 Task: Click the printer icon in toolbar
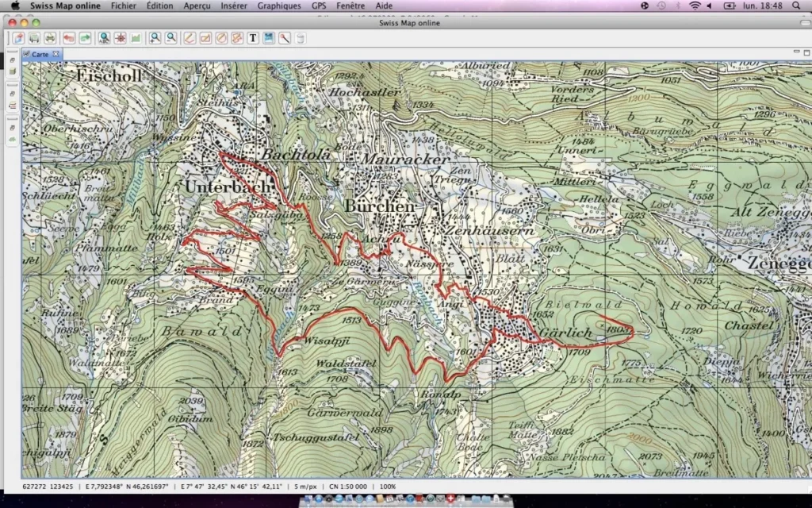click(x=50, y=38)
